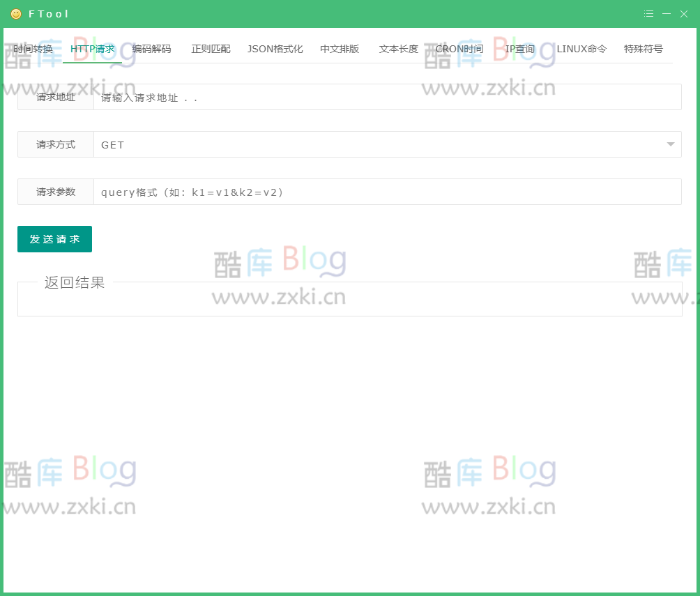Open the 文本长度 tab
Image resolution: width=700 pixels, height=596 pixels.
pos(398,49)
